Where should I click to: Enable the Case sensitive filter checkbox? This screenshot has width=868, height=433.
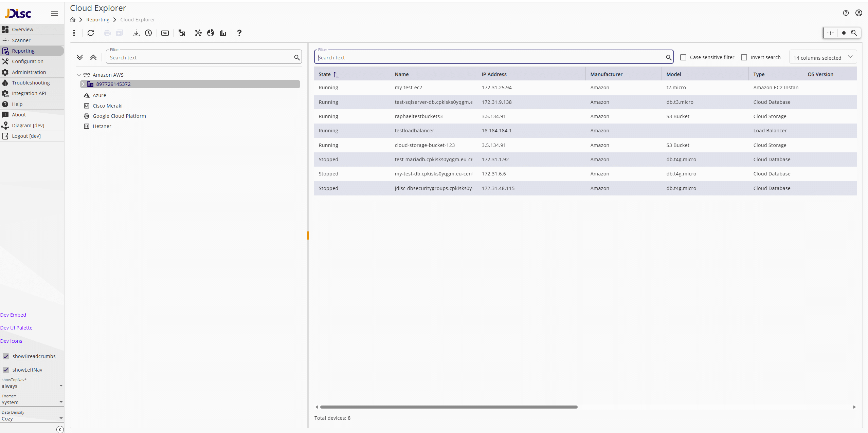tap(684, 57)
